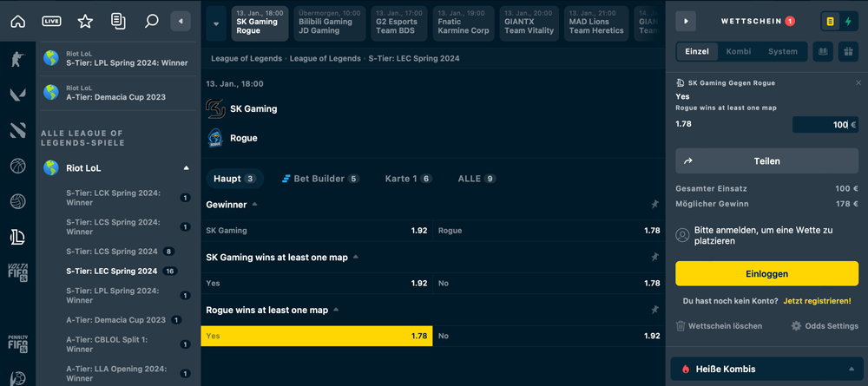Open the search magnifier icon
Image resolution: width=868 pixels, height=386 pixels.
pyautogui.click(x=151, y=22)
